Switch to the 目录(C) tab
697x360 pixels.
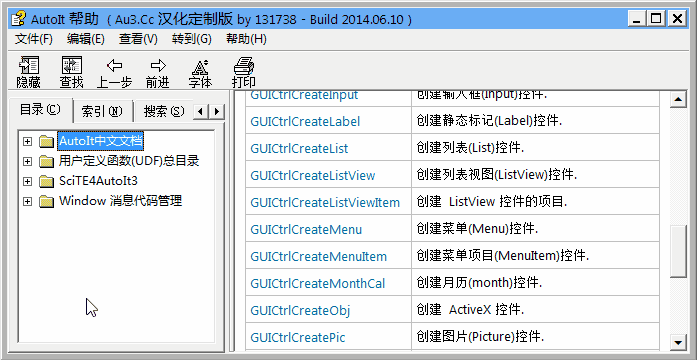coord(40,110)
